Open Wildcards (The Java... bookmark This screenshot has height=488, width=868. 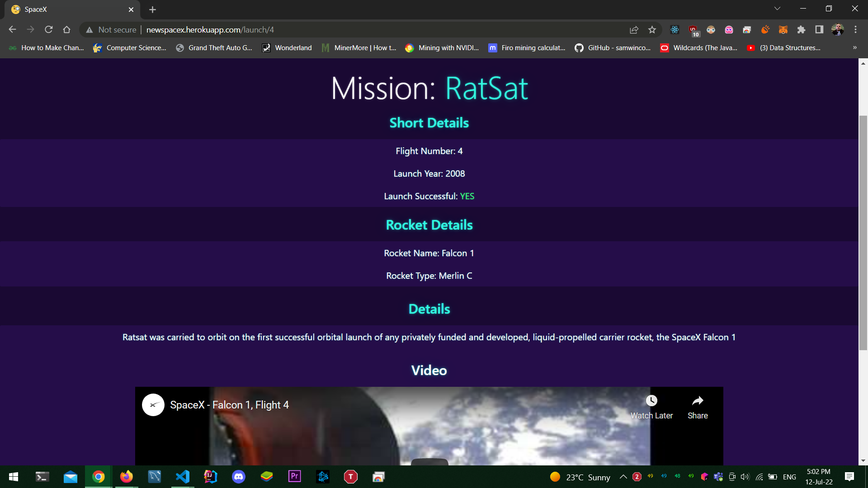[x=699, y=48]
